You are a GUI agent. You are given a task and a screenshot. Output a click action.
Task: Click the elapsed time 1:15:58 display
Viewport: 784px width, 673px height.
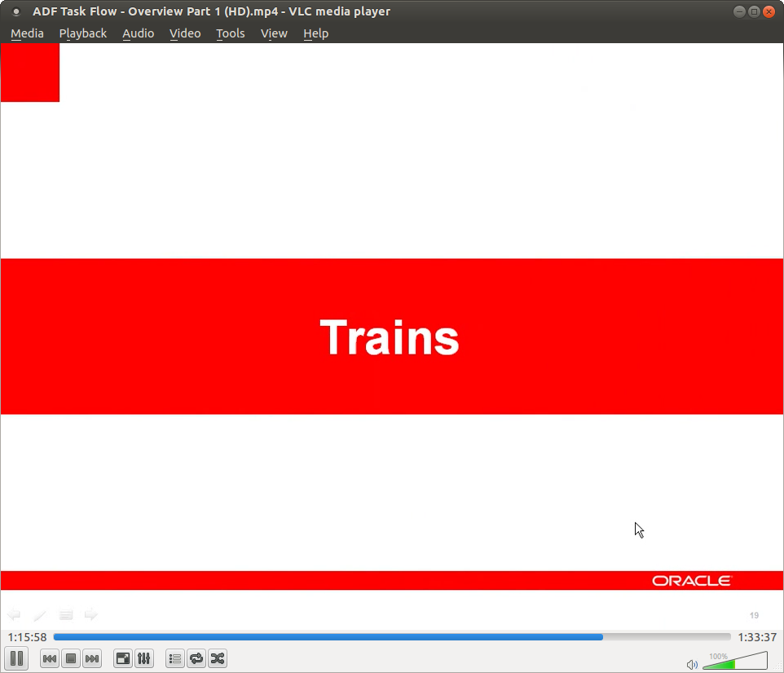pyautogui.click(x=26, y=637)
